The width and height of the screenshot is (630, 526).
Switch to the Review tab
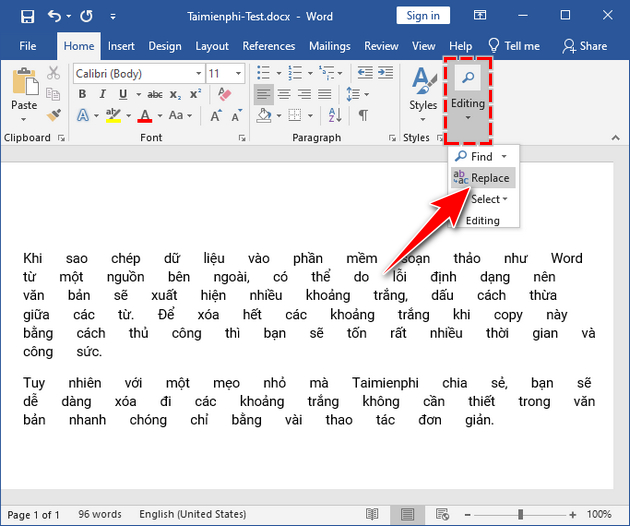[x=381, y=46]
